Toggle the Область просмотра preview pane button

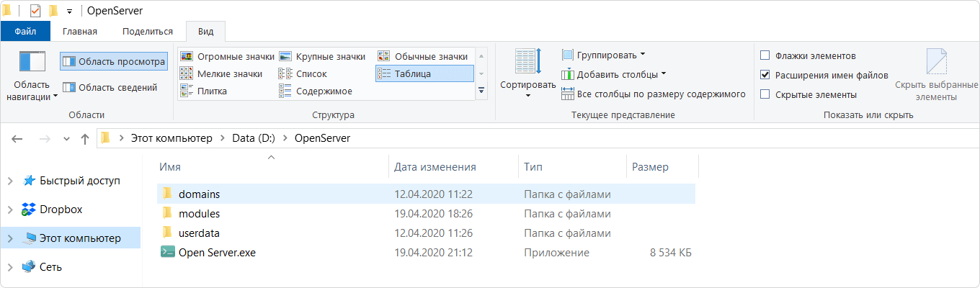click(x=114, y=62)
